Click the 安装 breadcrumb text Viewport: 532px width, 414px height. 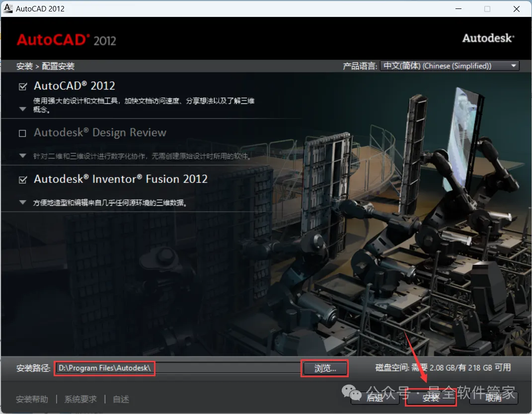(24, 66)
